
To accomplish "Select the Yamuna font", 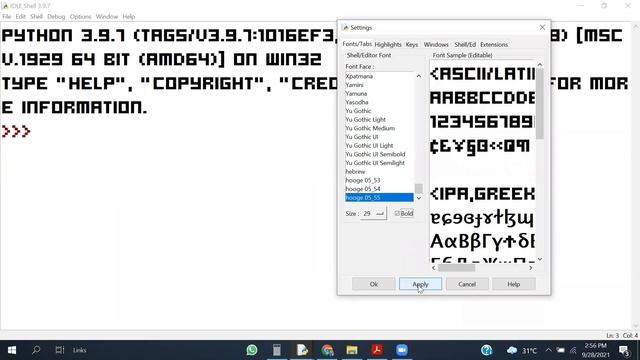I will pos(379,93).
